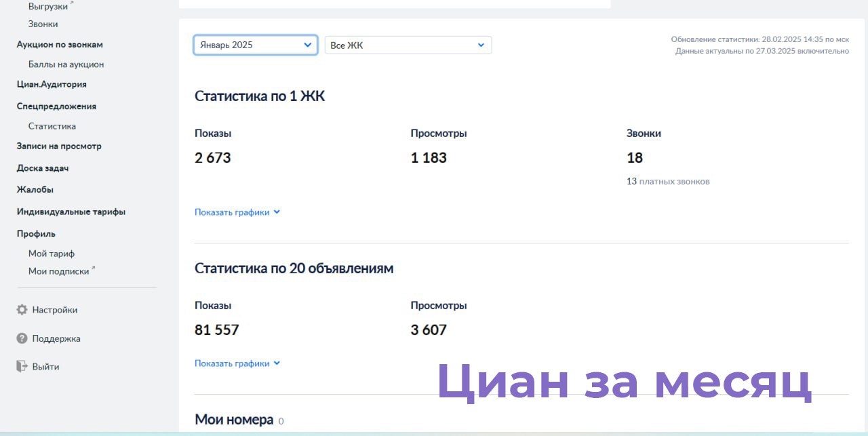The width and height of the screenshot is (868, 436).
Task: Open the Январь 2025 month dropdown
Action: coord(256,45)
